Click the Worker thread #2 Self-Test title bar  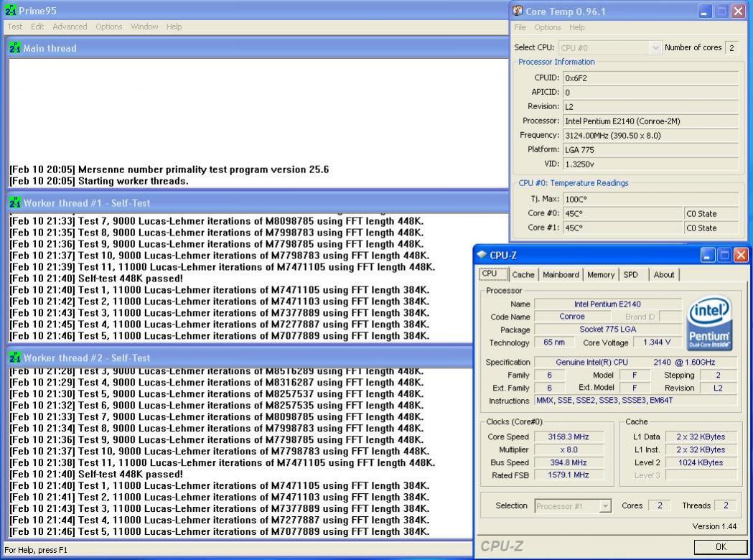(x=240, y=358)
